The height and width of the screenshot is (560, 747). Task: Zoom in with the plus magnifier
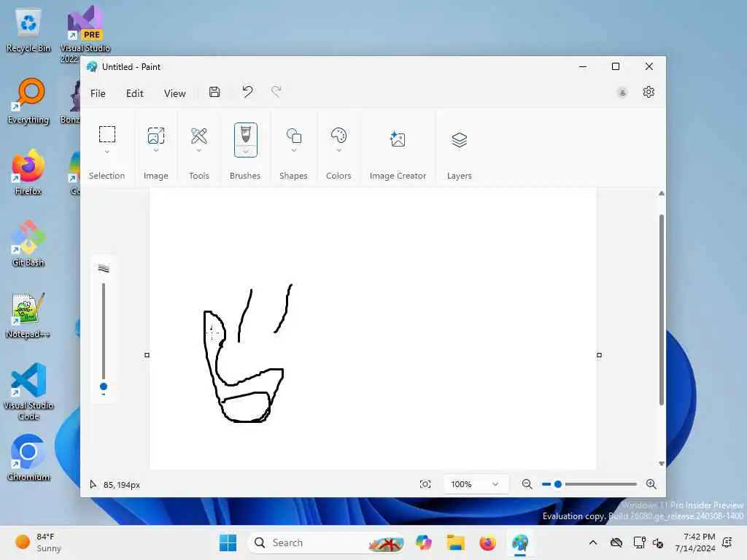pos(651,484)
